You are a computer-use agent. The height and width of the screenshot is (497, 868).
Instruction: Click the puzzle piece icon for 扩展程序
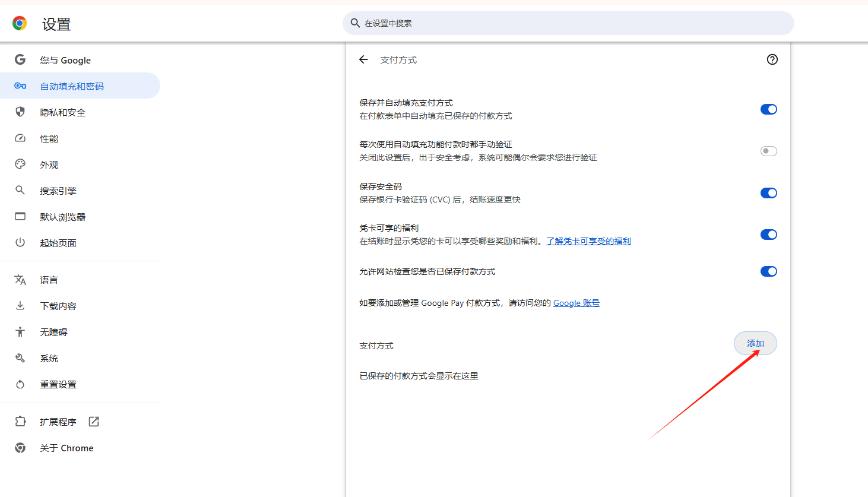click(x=20, y=421)
